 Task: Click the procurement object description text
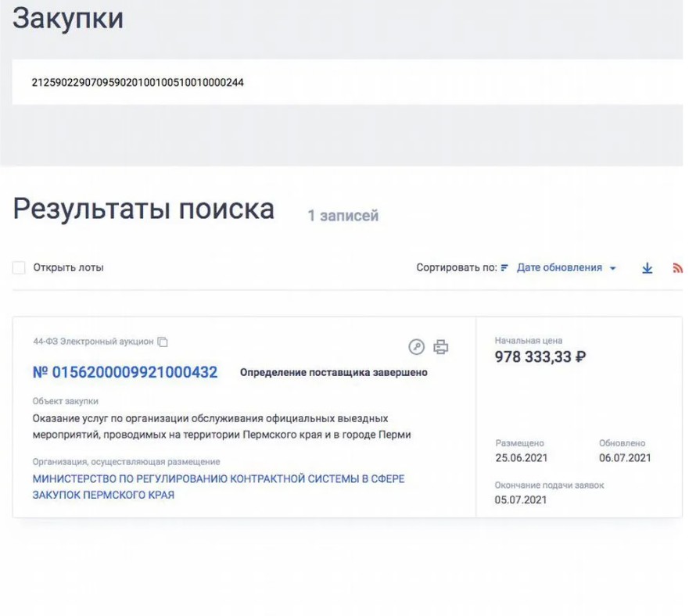pos(221,426)
